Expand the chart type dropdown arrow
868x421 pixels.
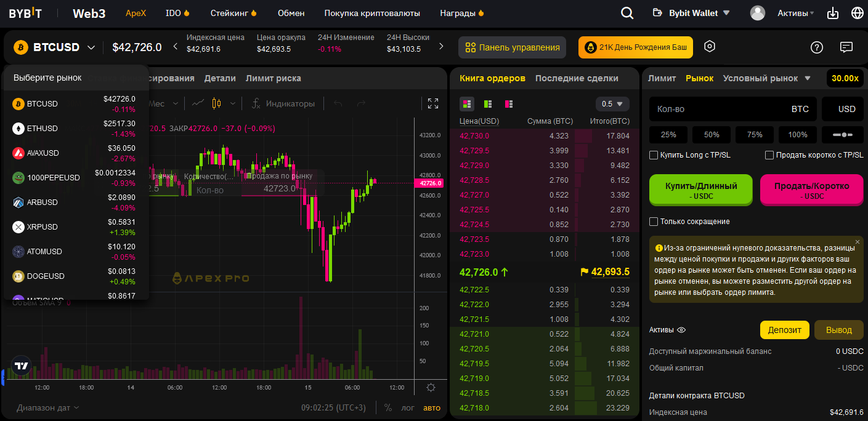coord(232,103)
